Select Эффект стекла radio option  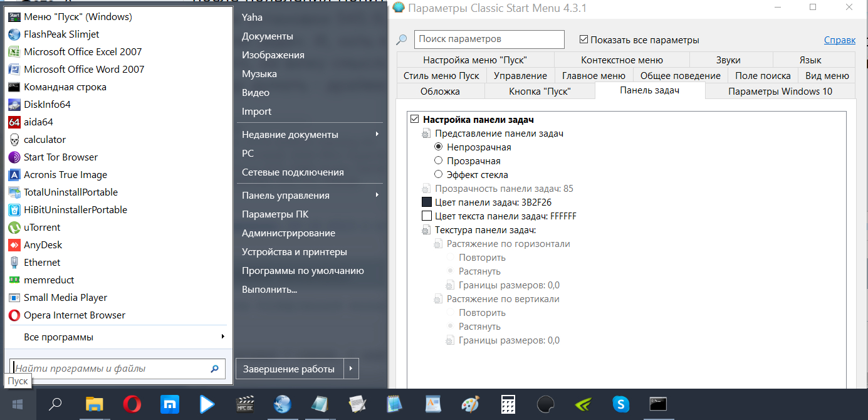point(439,175)
